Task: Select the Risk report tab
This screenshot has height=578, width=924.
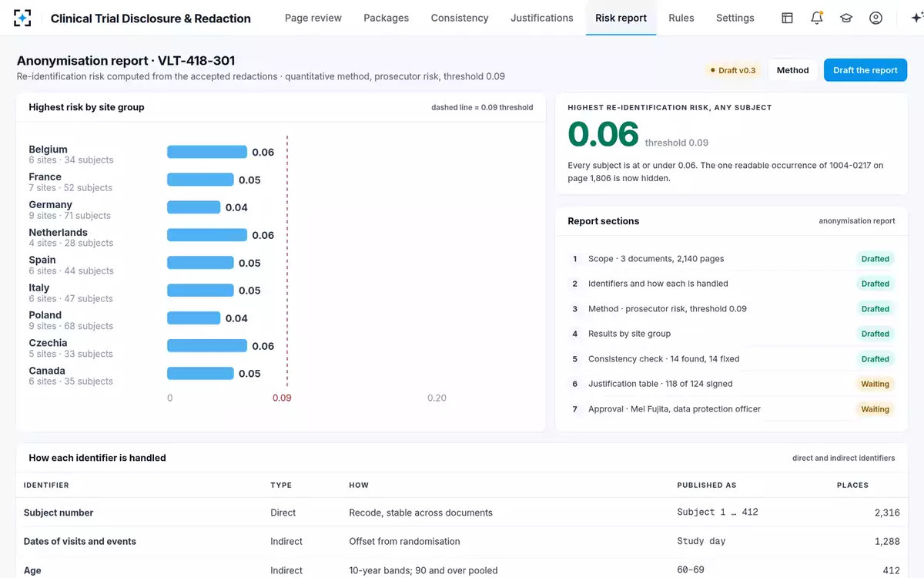Action: [621, 18]
